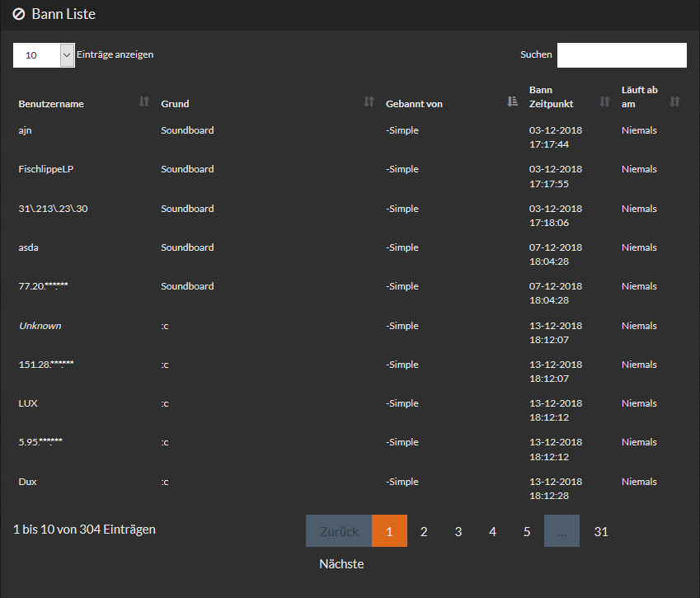Click the ban icon beside Bann Liste
Viewport: 700px width, 598px height.
pyautogui.click(x=19, y=14)
